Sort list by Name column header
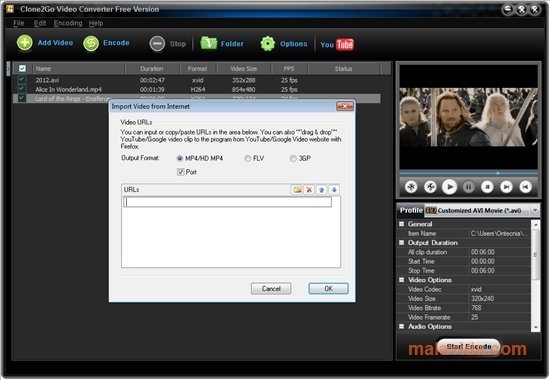This screenshot has height=380, width=550. pyautogui.click(x=79, y=68)
